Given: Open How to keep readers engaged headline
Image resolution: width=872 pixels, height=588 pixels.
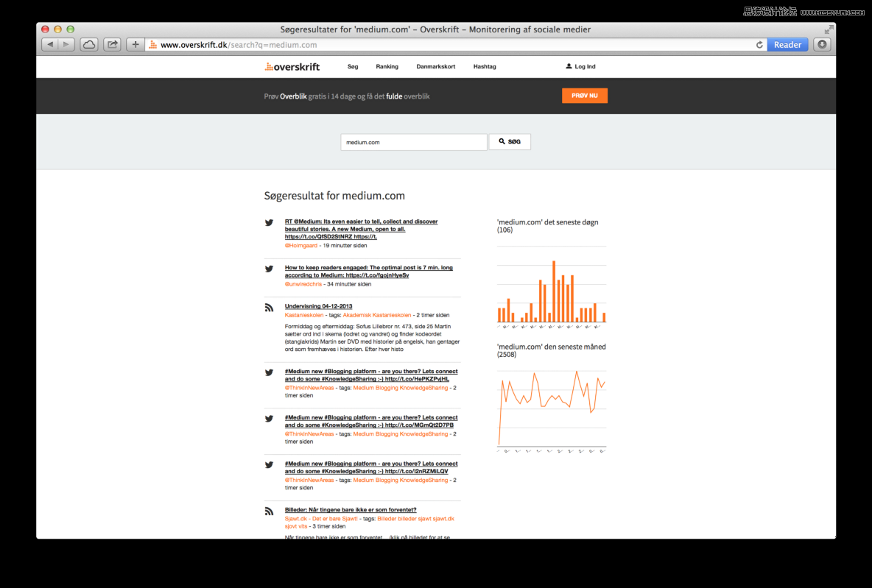Looking at the screenshot, I should (x=369, y=272).
